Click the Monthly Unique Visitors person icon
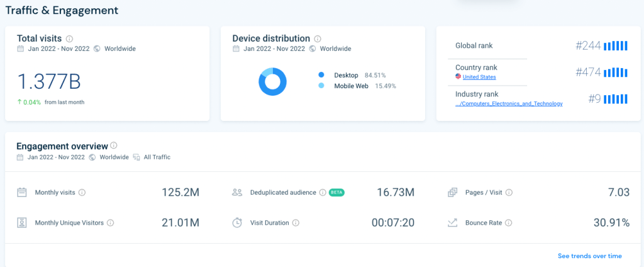644x267 pixels. pos(22,223)
